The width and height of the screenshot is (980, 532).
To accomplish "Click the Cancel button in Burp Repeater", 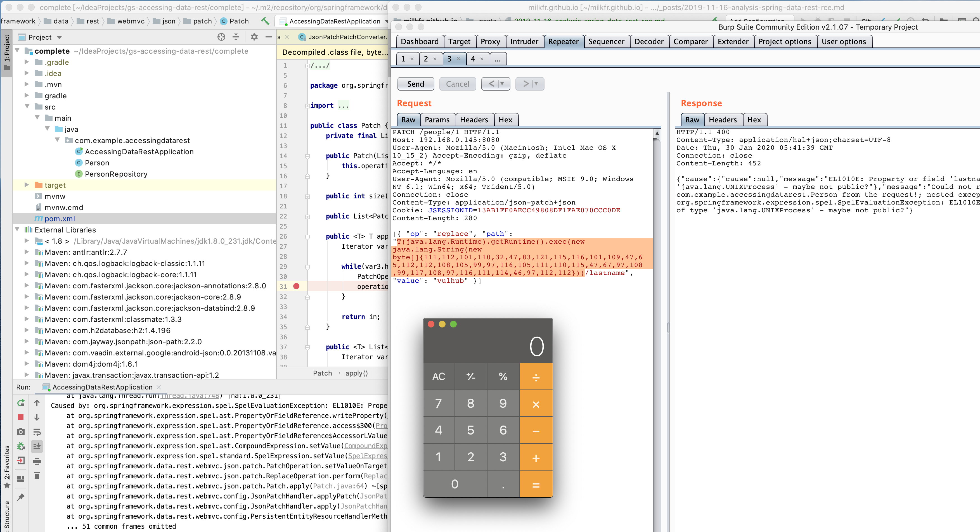I will point(457,84).
